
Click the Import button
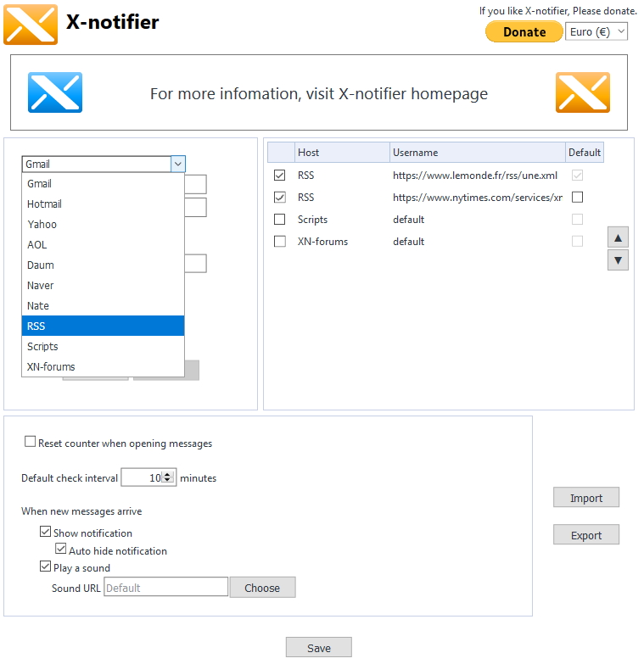[586, 498]
